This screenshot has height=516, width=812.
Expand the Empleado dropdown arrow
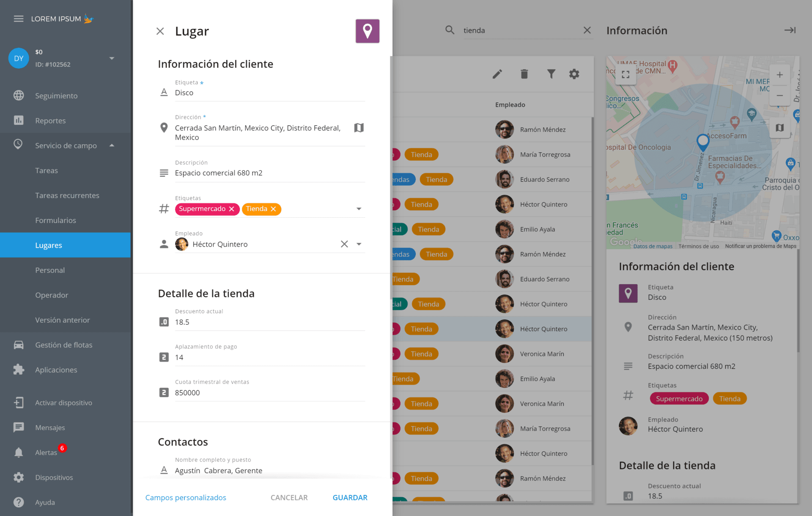pos(359,244)
